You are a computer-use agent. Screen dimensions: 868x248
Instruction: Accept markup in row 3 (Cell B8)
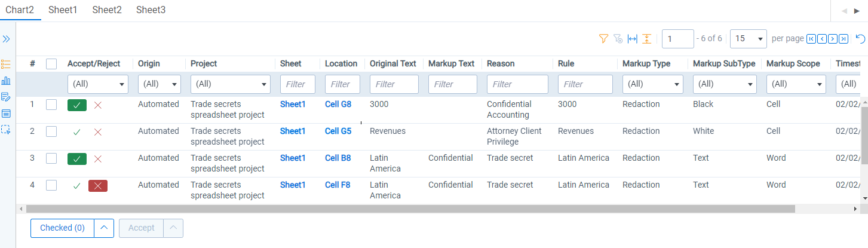[77, 159]
